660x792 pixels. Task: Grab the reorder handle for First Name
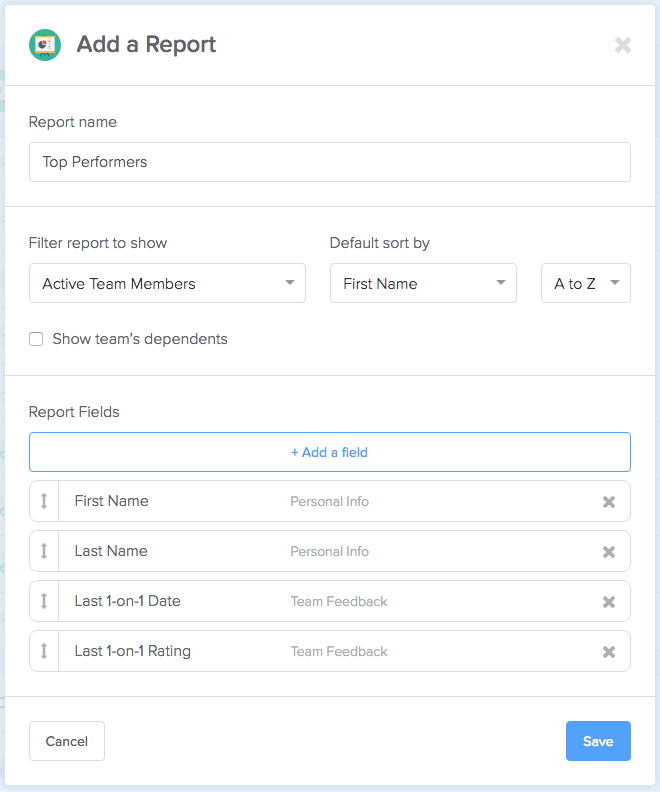pos(44,501)
